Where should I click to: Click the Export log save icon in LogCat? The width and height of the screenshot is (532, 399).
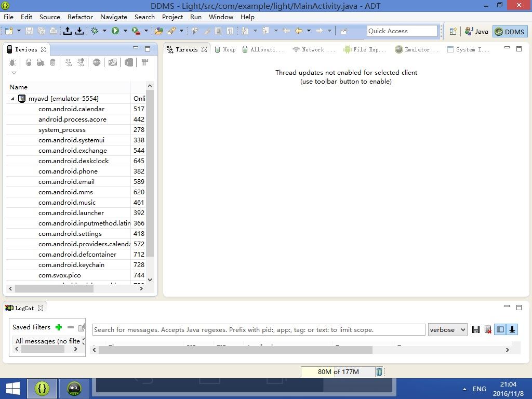[x=476, y=329]
